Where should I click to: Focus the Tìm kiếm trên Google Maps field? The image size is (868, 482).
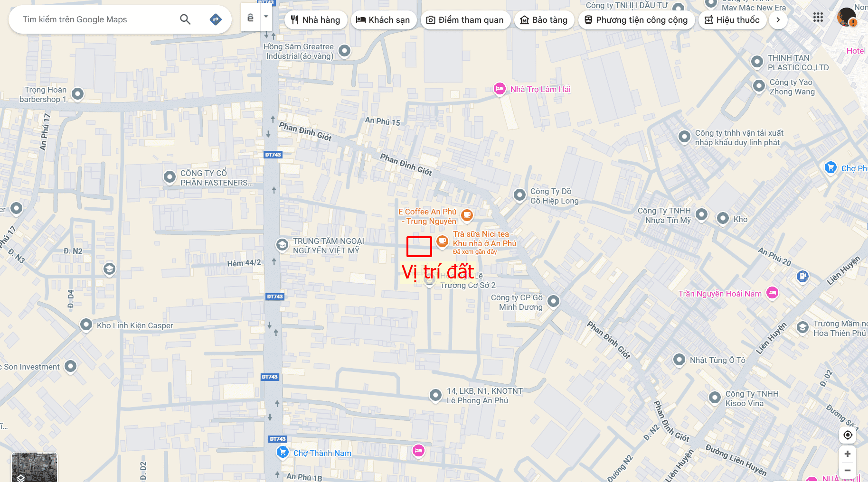(x=95, y=19)
